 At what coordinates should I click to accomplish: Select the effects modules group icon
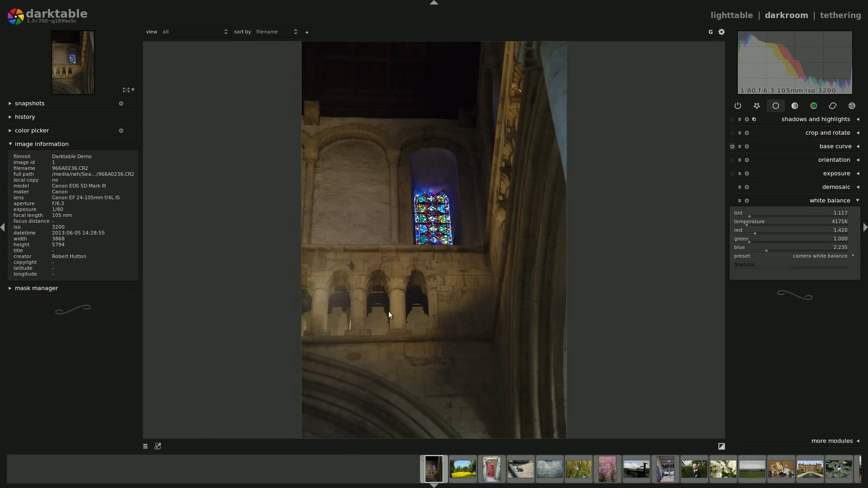point(852,106)
